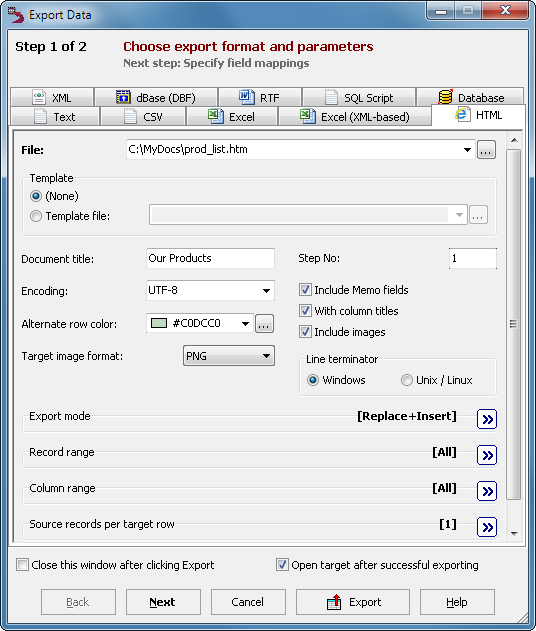Expand Export mode options with double-arrow
The image size is (536, 631).
pyautogui.click(x=487, y=419)
